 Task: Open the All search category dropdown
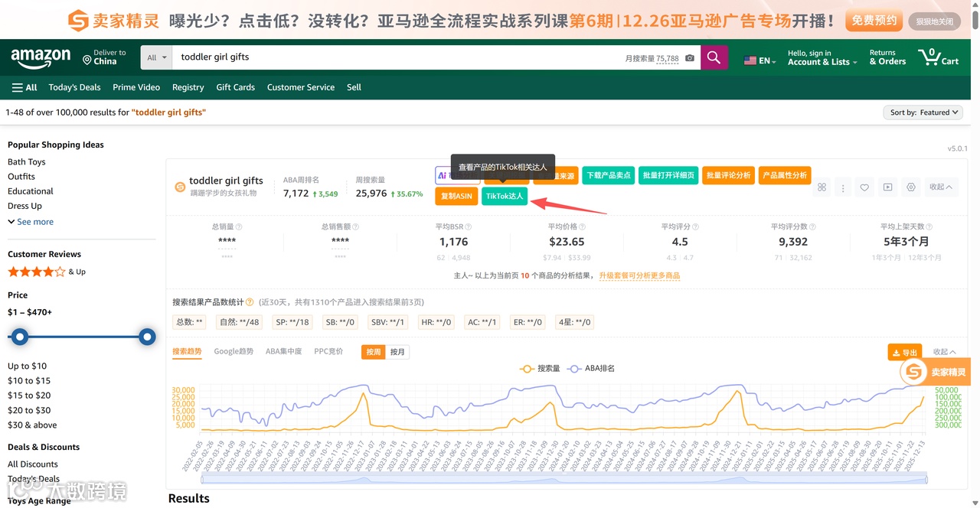click(157, 57)
